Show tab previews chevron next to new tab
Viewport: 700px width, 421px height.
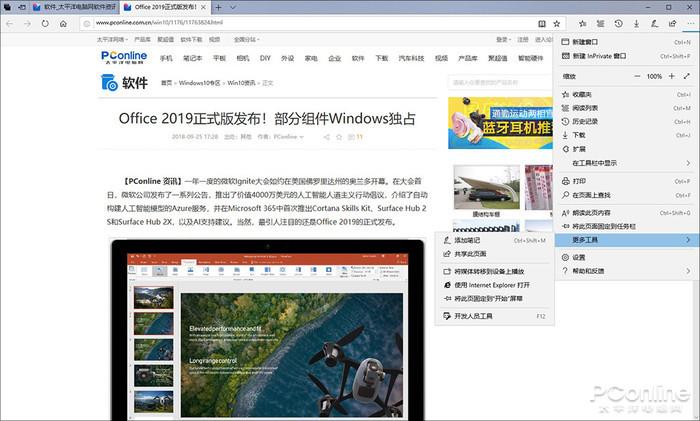[x=233, y=7]
